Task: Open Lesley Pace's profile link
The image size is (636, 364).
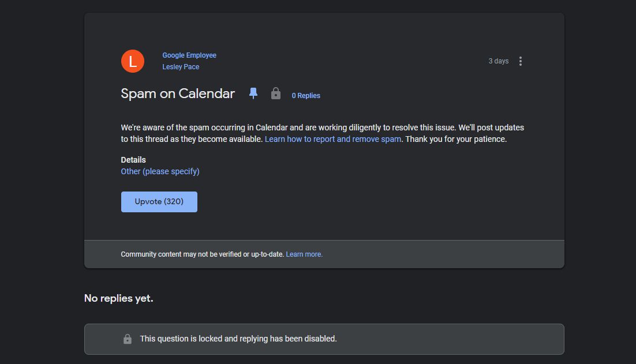Action: (181, 67)
